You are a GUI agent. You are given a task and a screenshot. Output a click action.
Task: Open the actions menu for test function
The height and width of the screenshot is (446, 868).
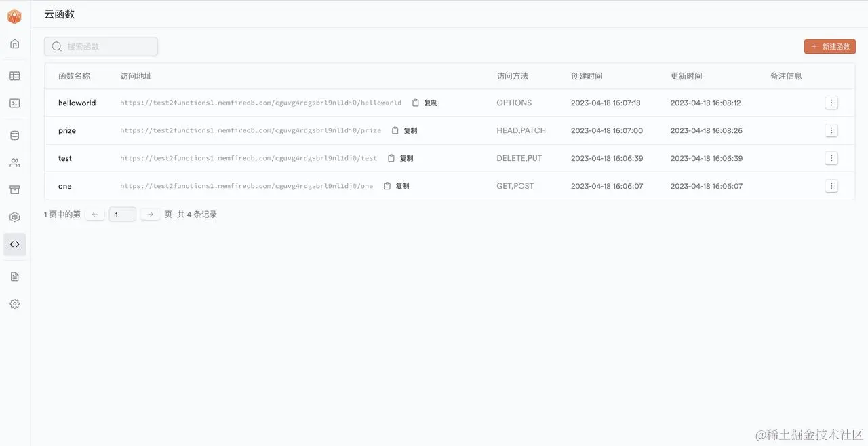[x=831, y=157]
